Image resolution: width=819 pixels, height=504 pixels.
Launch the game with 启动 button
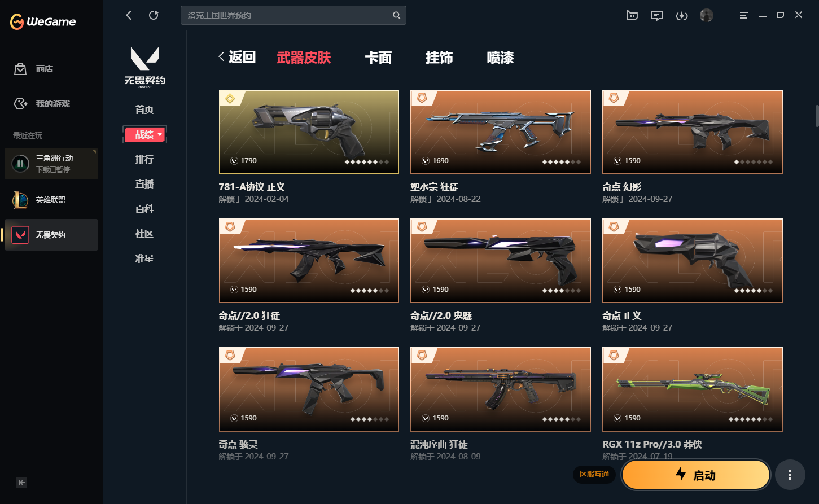696,475
